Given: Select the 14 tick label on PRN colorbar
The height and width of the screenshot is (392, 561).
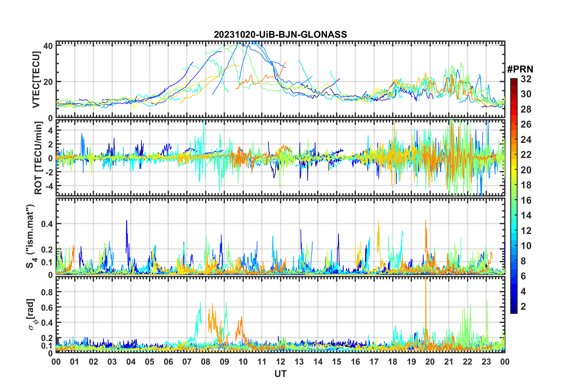Looking at the screenshot, I should 526,215.
